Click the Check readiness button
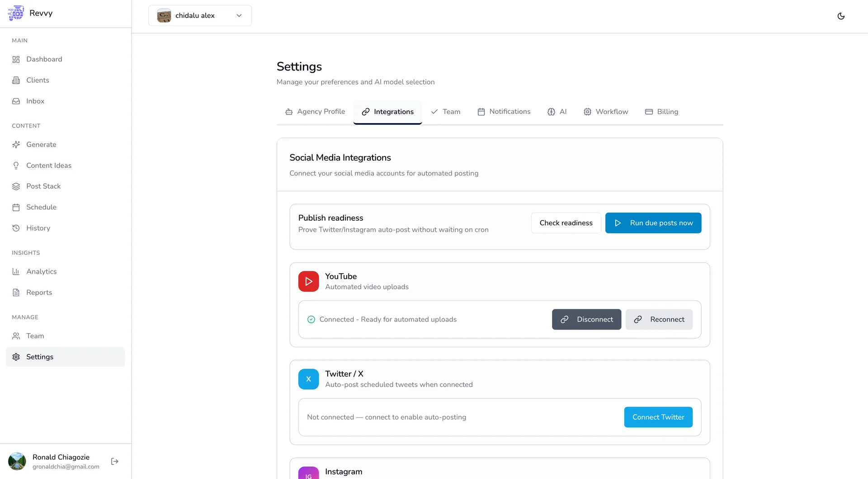This screenshot has height=479, width=868. (x=566, y=223)
